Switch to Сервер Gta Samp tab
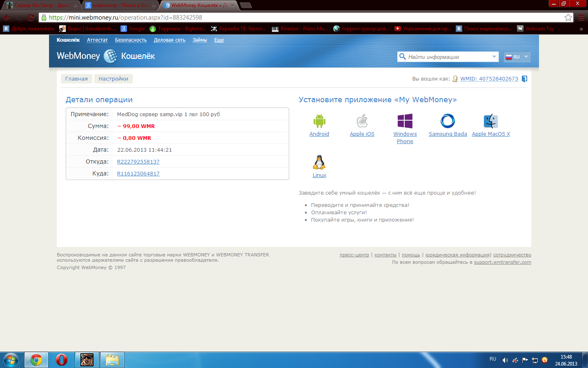Viewport: 588px width, 368px height. click(x=42, y=5)
